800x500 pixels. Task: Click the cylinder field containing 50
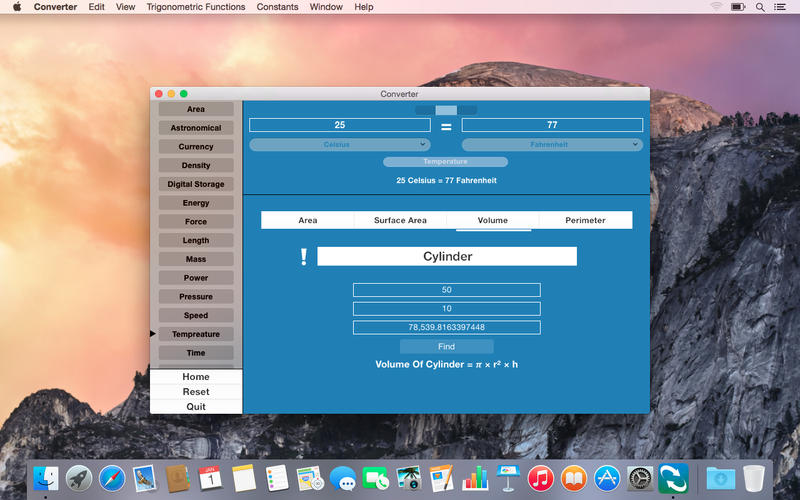point(446,290)
